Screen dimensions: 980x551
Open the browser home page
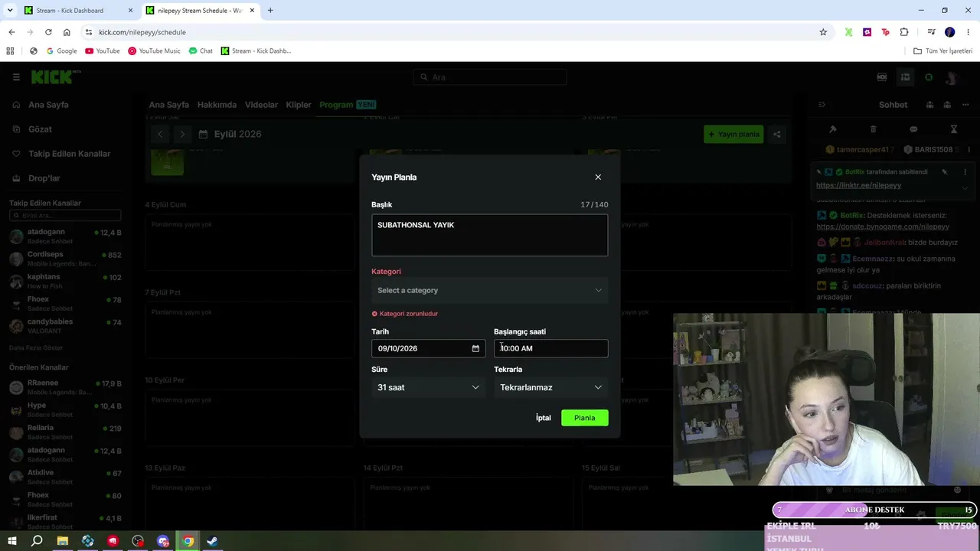point(67,32)
